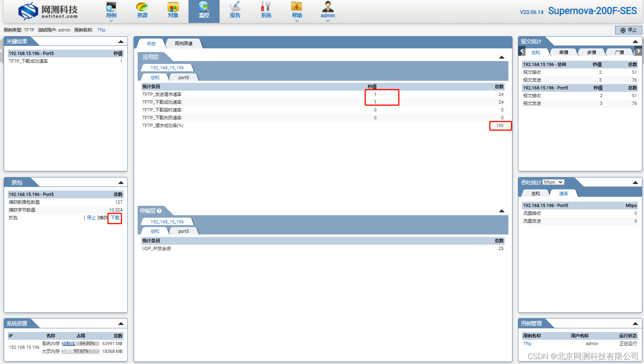
Task: Click the TFTP_下载成功速率 key result row
Action: 66,61
